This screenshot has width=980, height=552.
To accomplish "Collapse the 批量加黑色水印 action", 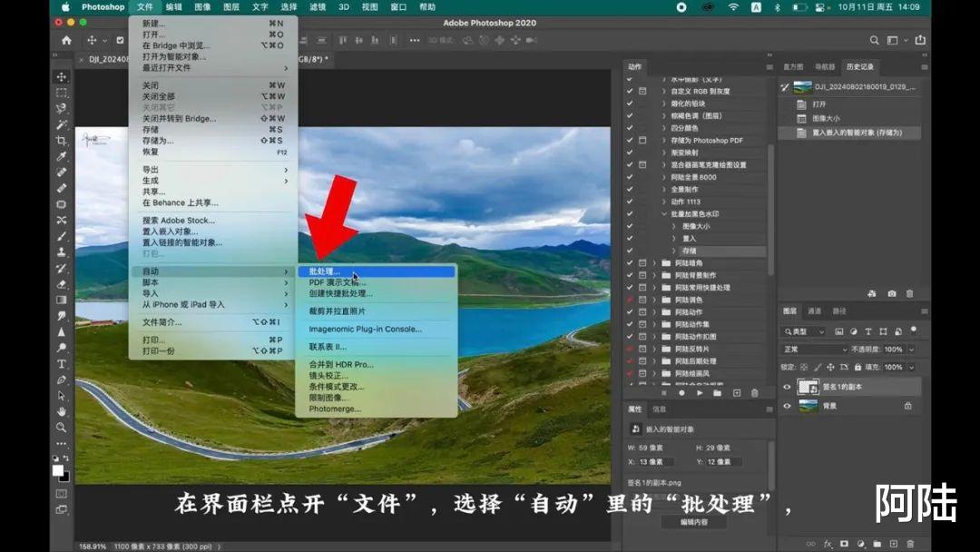I will (x=663, y=213).
